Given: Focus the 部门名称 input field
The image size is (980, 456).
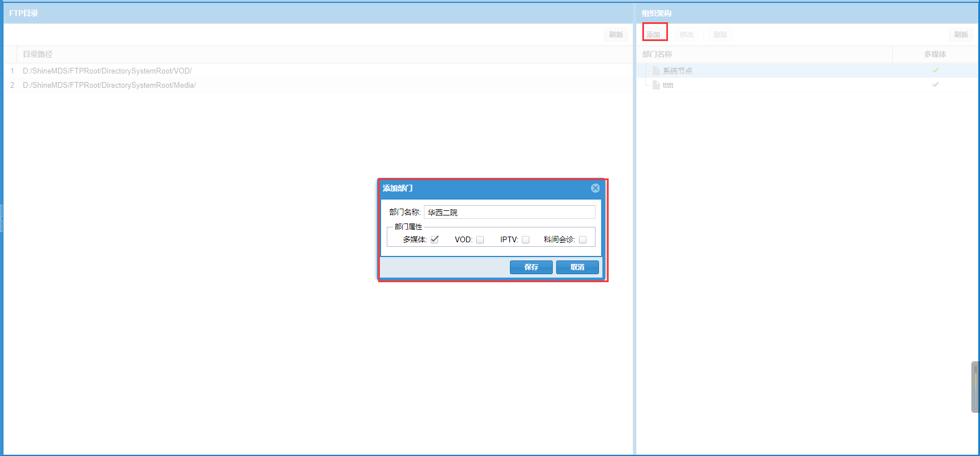Looking at the screenshot, I should click(x=509, y=212).
